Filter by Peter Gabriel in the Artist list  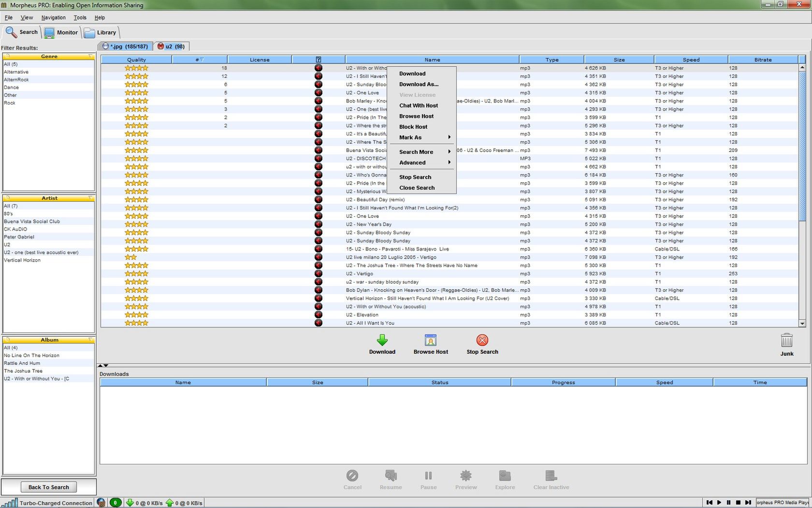coord(48,237)
